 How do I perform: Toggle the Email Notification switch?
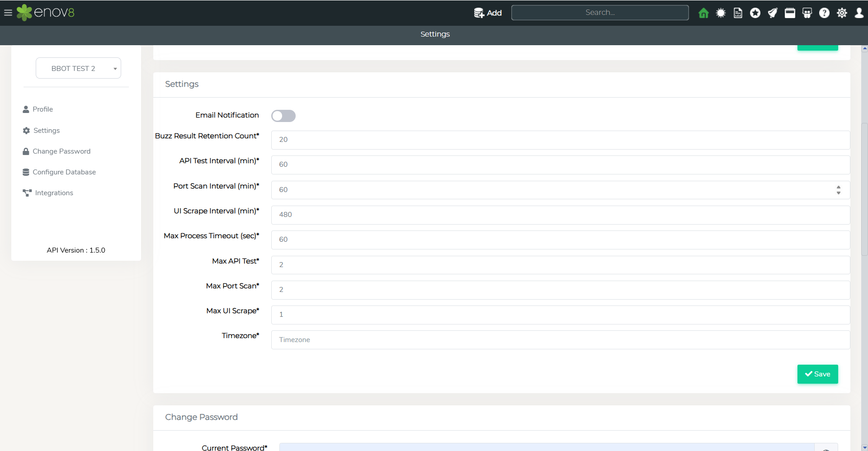pos(283,116)
